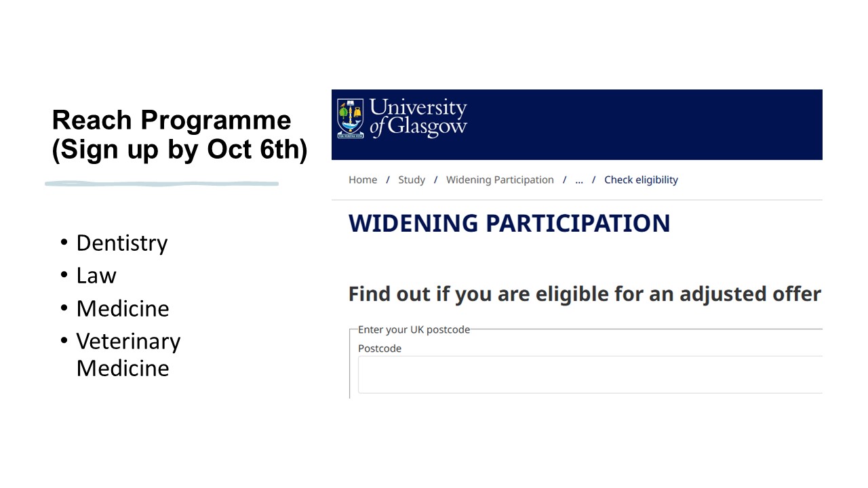This screenshot has height=488, width=868.
Task: Click the Enter your UK postcode legend
Action: click(x=414, y=329)
